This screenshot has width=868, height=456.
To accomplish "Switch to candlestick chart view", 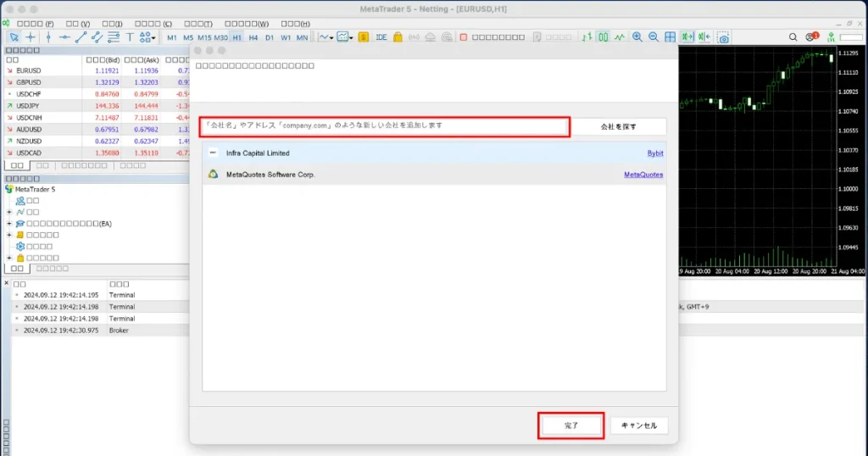I will tap(603, 37).
